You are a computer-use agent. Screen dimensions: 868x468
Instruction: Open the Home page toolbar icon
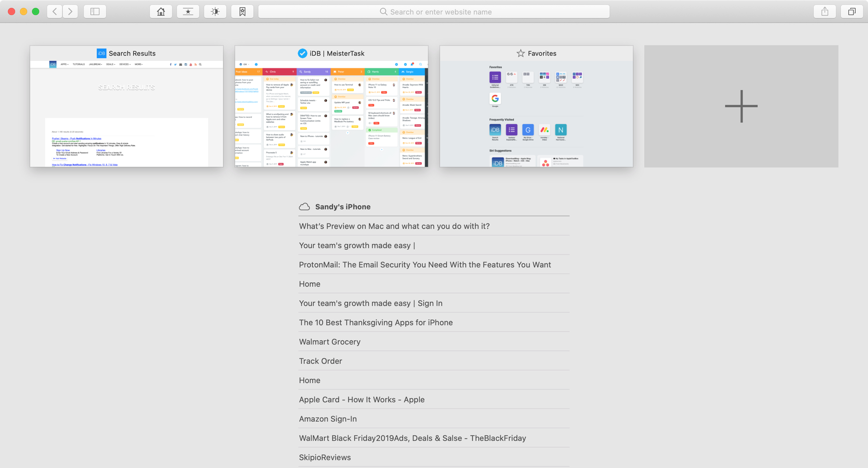(x=161, y=11)
